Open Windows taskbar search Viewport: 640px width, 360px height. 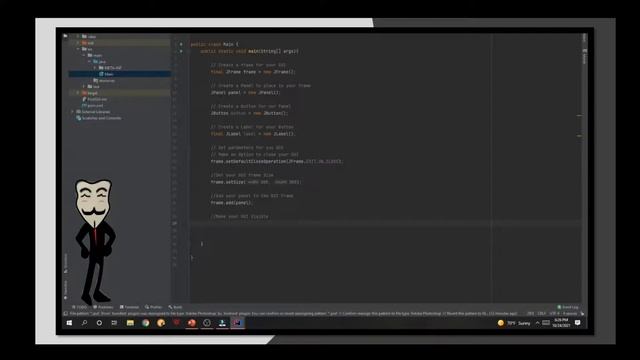click(x=84, y=323)
